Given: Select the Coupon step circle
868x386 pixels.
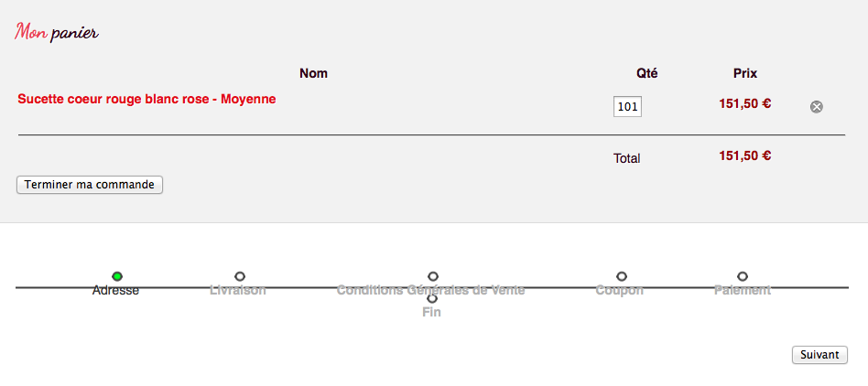Looking at the screenshot, I should (x=621, y=276).
